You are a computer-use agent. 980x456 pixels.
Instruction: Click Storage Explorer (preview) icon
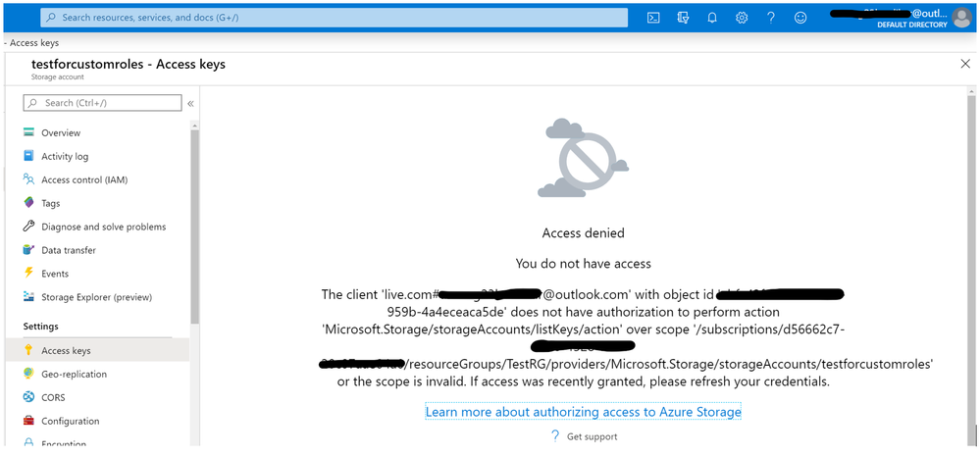pos(28,297)
